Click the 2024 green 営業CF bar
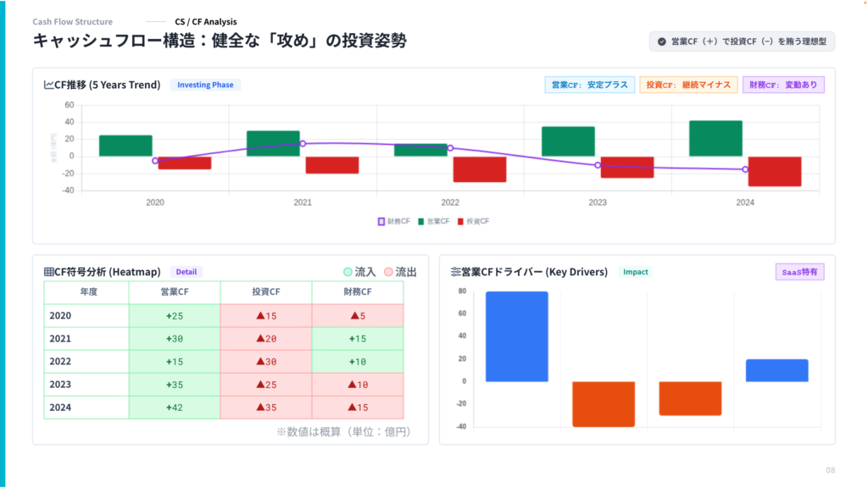This screenshot has width=868, height=488. point(715,138)
